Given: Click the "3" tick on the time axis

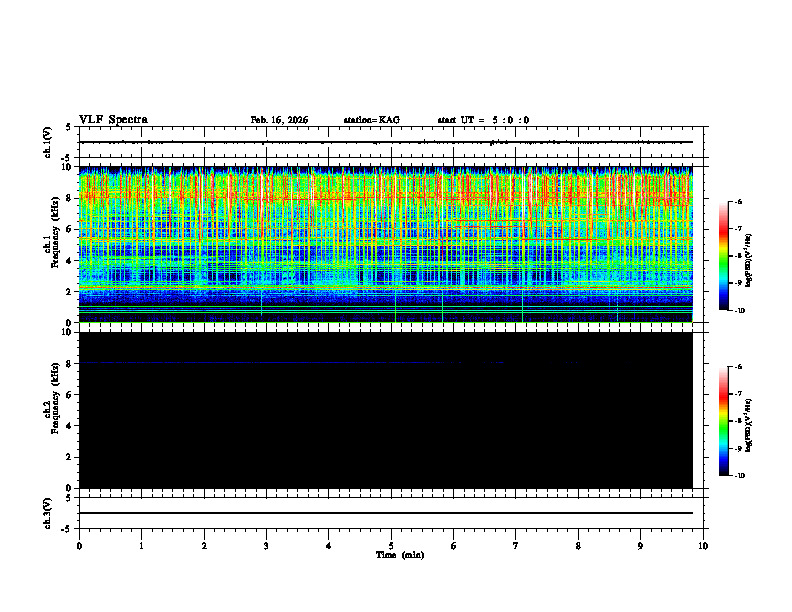Looking at the screenshot, I should (266, 546).
